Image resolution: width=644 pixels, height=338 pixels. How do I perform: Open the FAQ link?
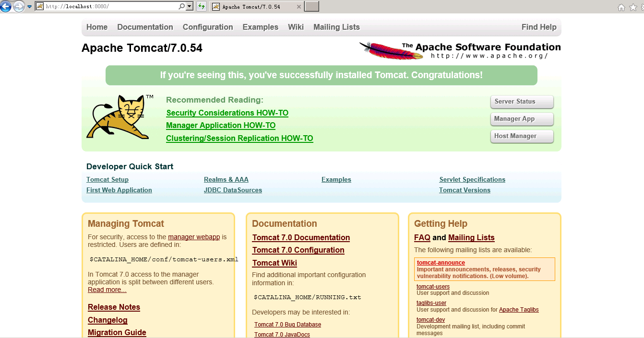pos(422,238)
